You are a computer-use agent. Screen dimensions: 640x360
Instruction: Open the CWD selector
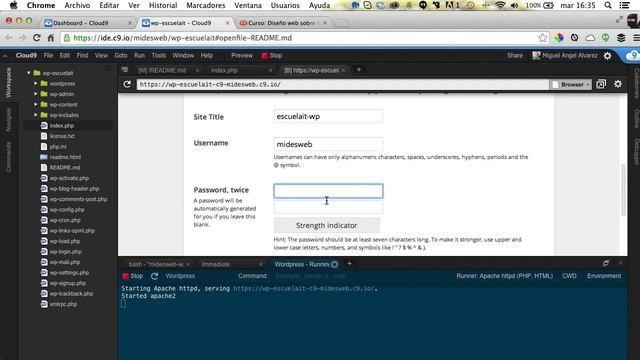pyautogui.click(x=569, y=276)
